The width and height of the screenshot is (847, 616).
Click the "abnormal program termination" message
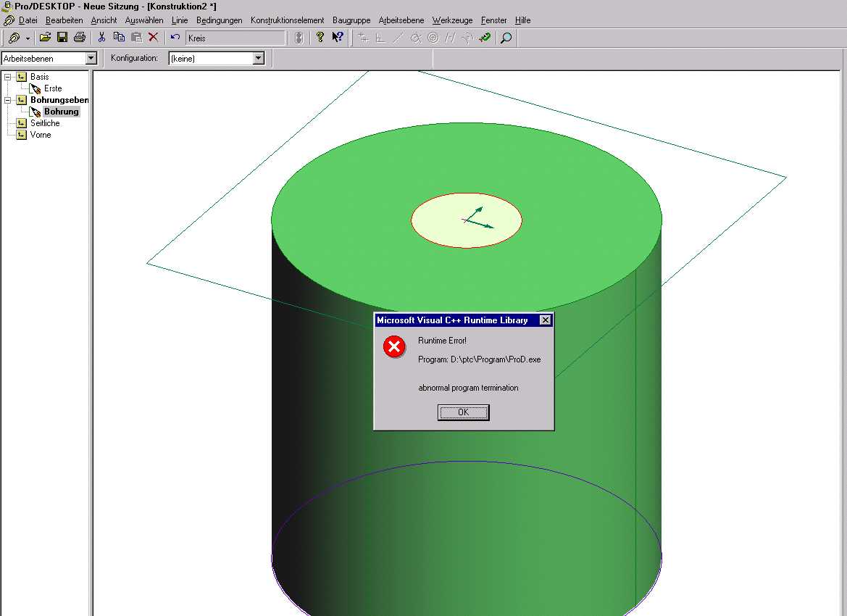(x=468, y=388)
